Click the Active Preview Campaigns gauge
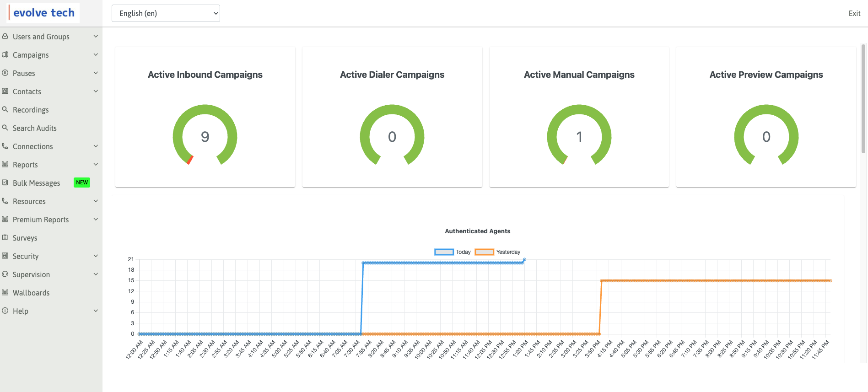Viewport: 868px width, 392px height. [766, 135]
